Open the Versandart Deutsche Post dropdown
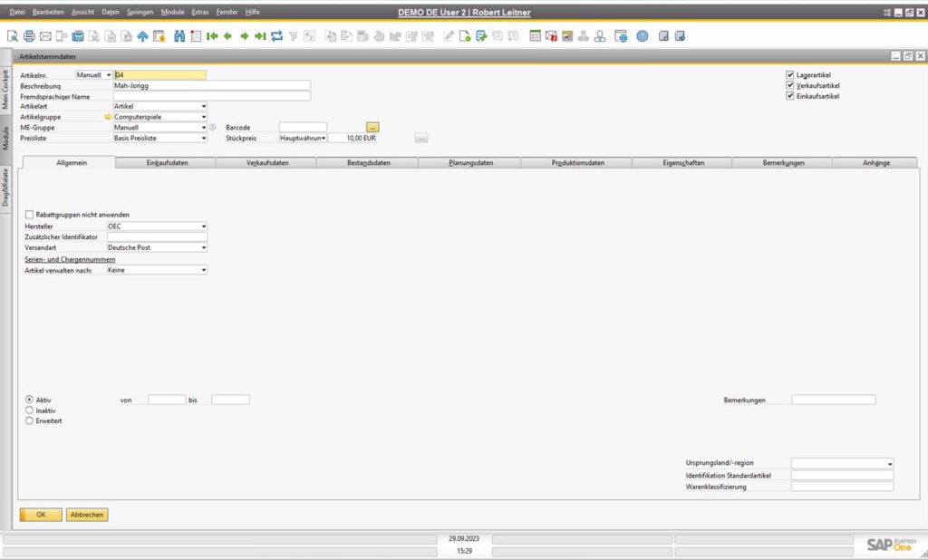The image size is (928, 560). tap(204, 247)
